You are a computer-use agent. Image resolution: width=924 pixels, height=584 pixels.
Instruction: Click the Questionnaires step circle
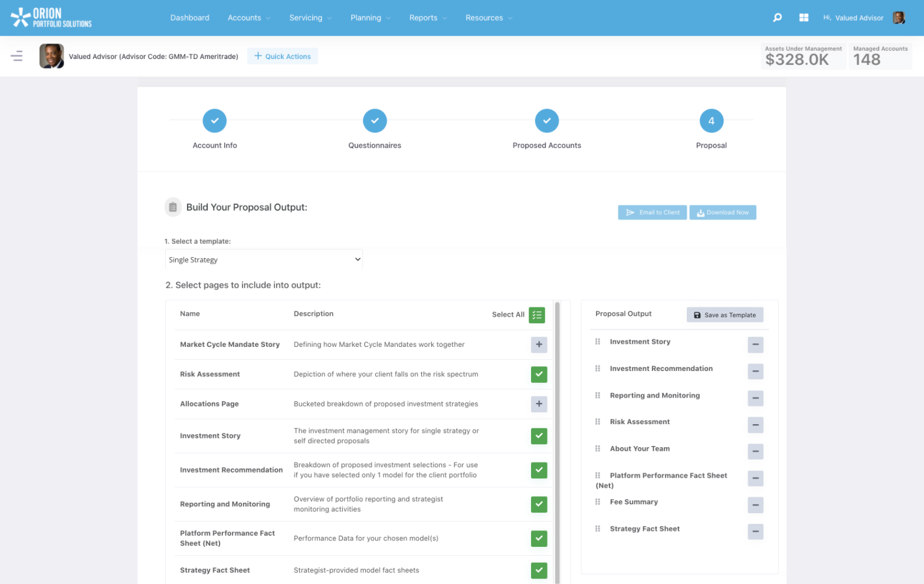tap(375, 121)
